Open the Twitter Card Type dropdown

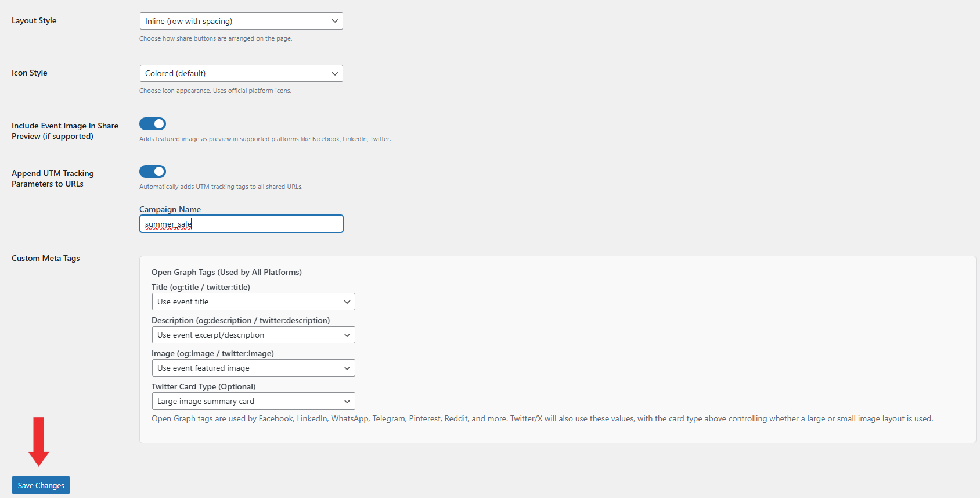253,401
